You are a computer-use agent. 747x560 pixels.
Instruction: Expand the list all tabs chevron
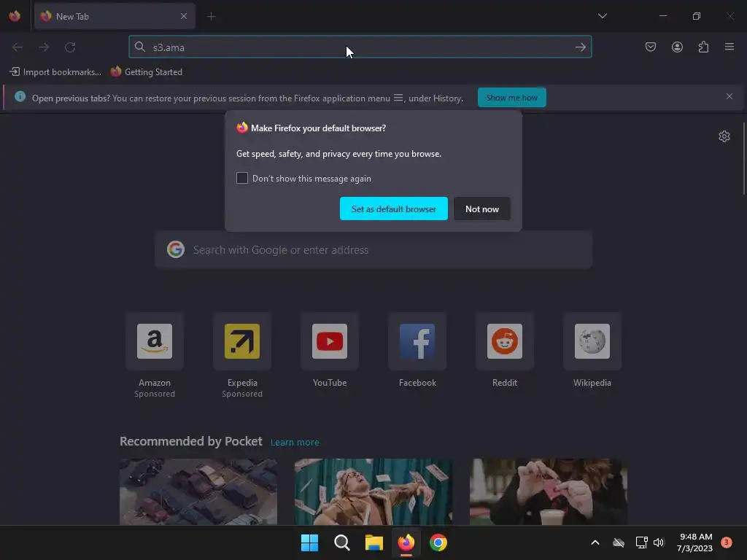[602, 16]
